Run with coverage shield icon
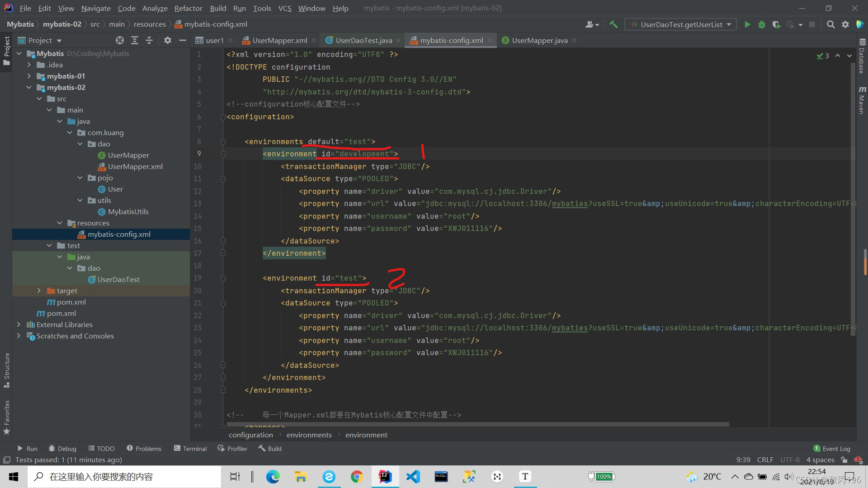868x488 pixels. pyautogui.click(x=776, y=24)
